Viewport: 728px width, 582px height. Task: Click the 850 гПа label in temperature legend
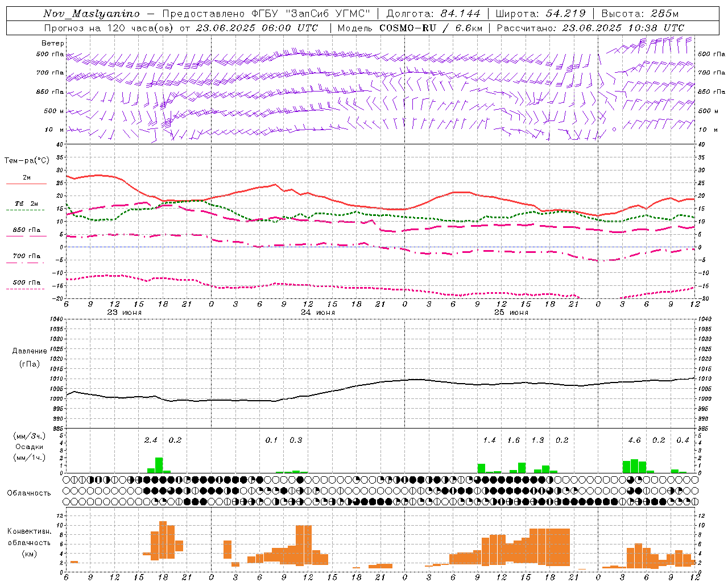(x=27, y=230)
